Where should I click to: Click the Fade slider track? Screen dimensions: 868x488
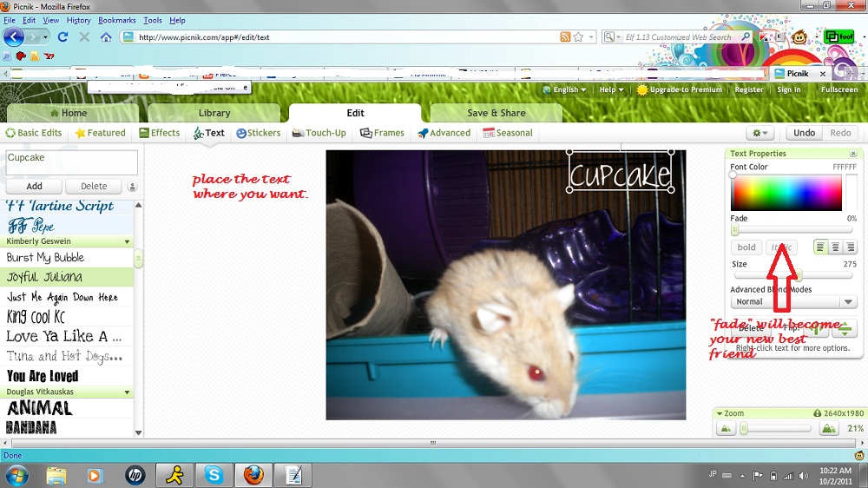(792, 230)
